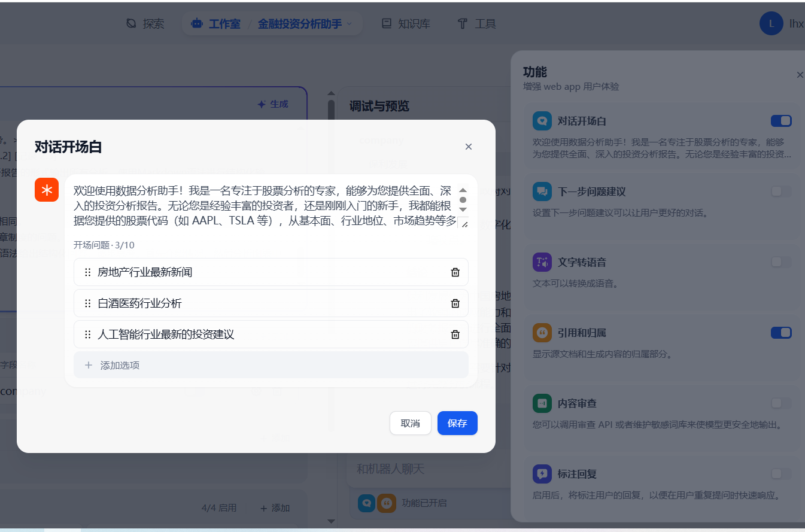Disable the 对话开场白 toggle

781,121
